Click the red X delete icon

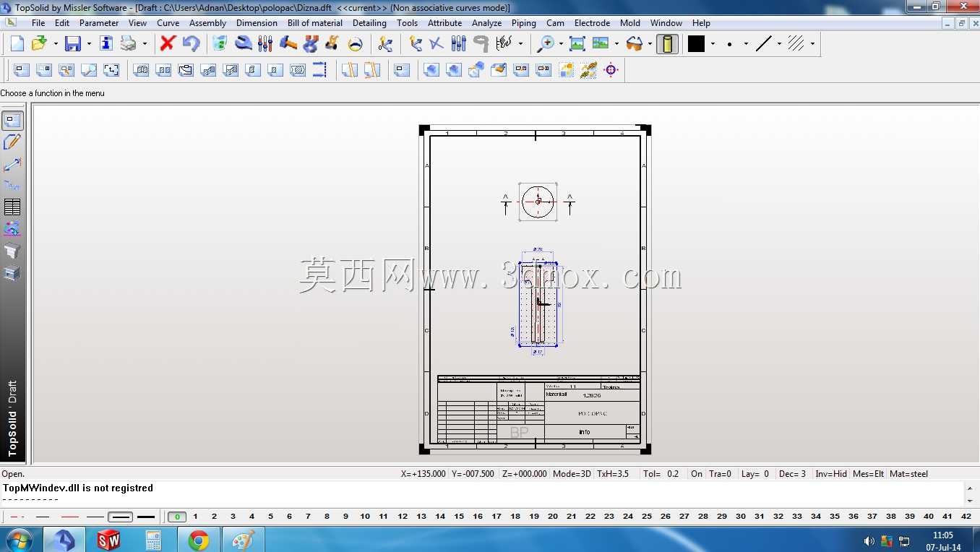pos(168,44)
